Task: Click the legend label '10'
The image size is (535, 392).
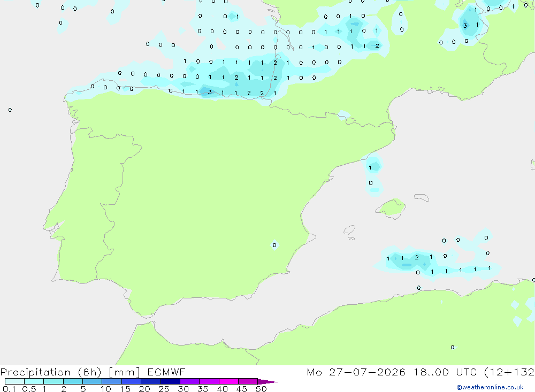Action: click(x=106, y=389)
